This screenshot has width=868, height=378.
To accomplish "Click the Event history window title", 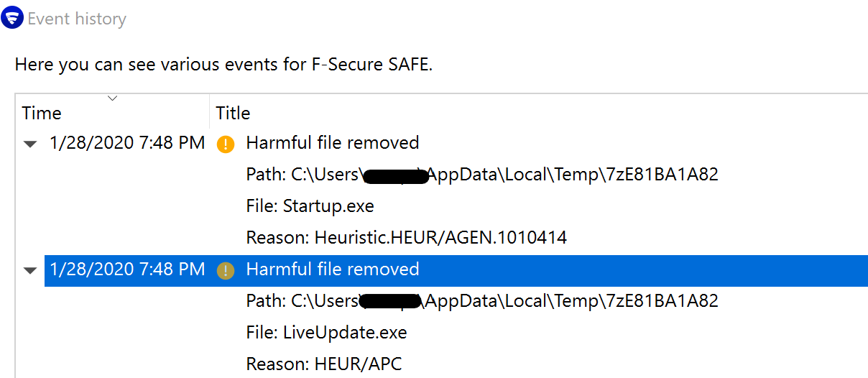I will (77, 19).
